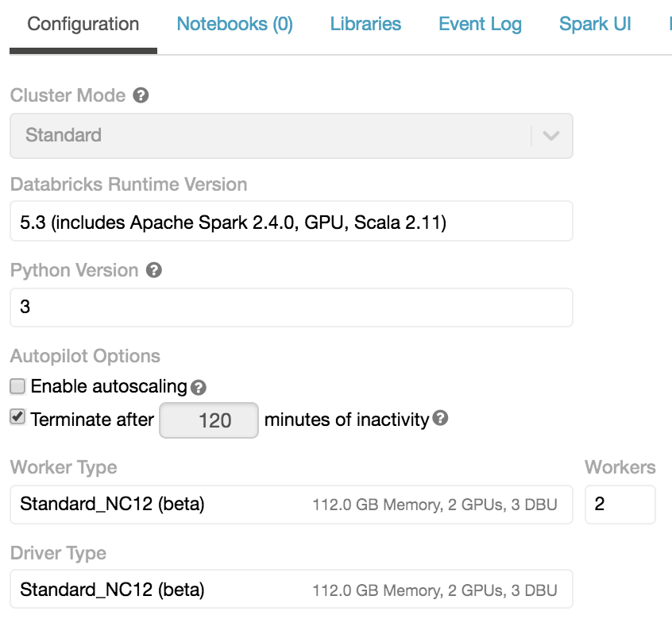Click the chevron on Cluster Mode selector

coord(551,135)
